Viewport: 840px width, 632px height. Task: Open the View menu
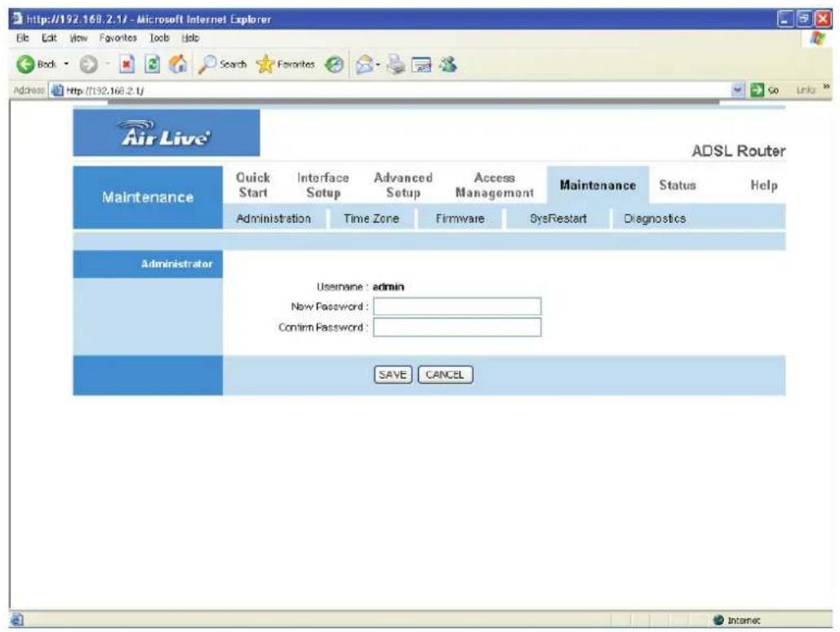78,38
